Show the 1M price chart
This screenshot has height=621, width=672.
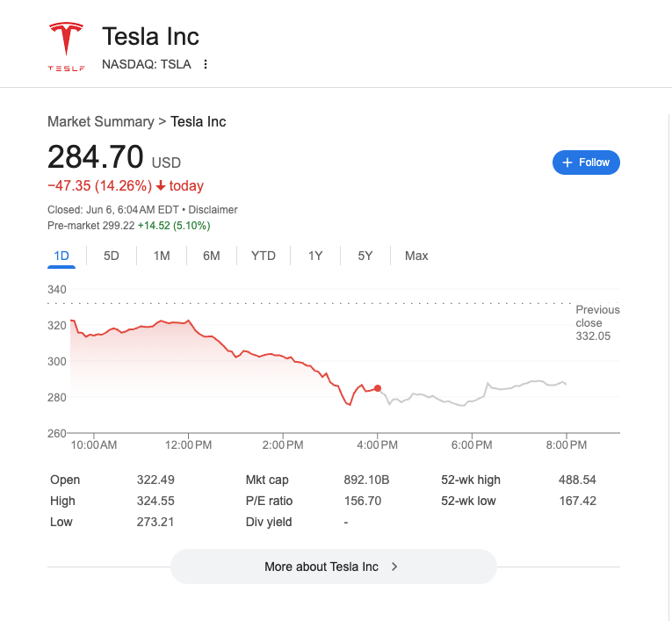pos(162,256)
